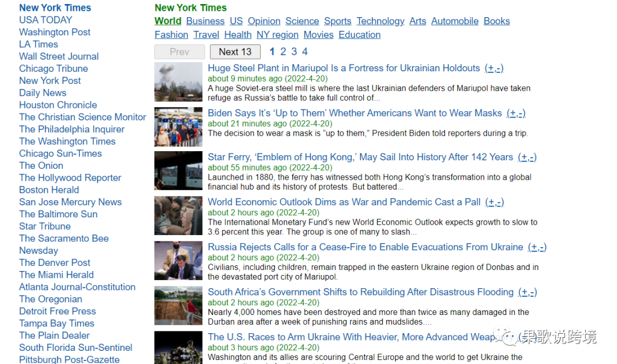This screenshot has width=617, height=364.
Task: Open The Oregonian source
Action: click(51, 300)
